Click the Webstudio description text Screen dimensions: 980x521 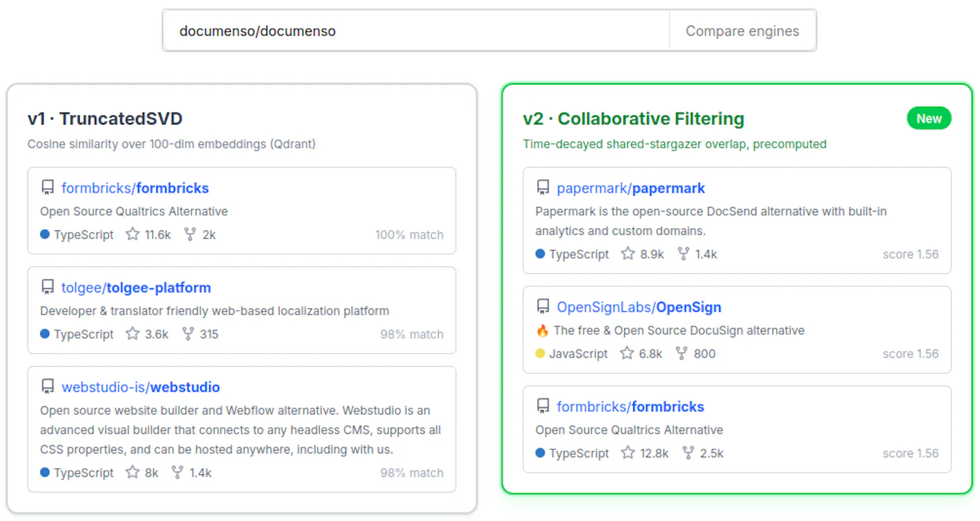240,430
